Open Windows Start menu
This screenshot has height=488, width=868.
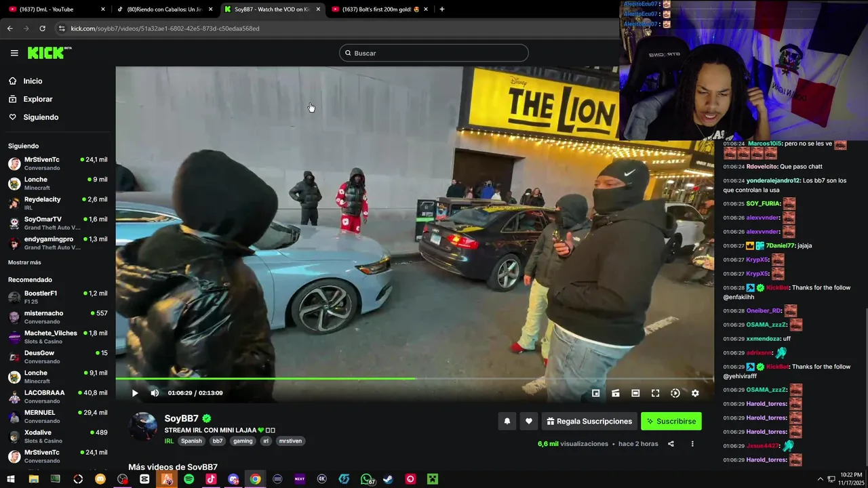click(x=11, y=479)
